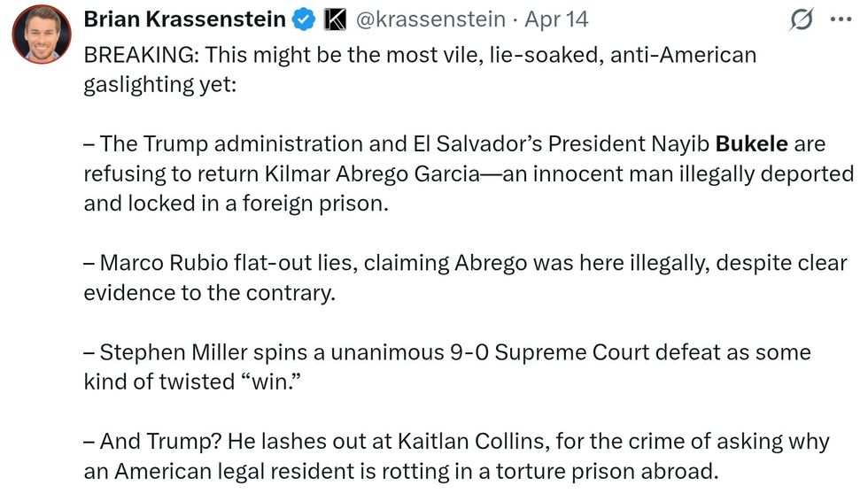Screen dimensions: 868x501
Task: Click the Apr 14 post timestamp
Action: click(556, 19)
